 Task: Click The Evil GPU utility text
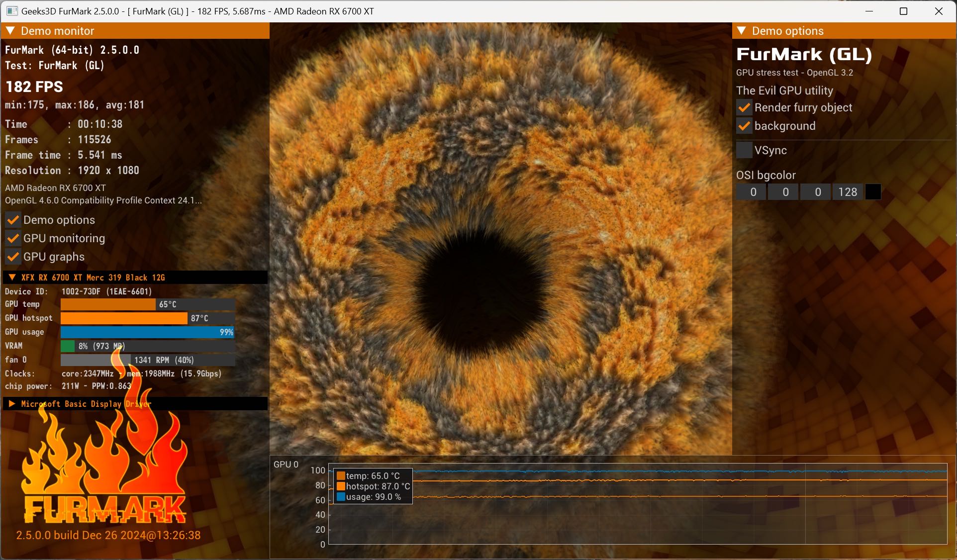(x=785, y=91)
